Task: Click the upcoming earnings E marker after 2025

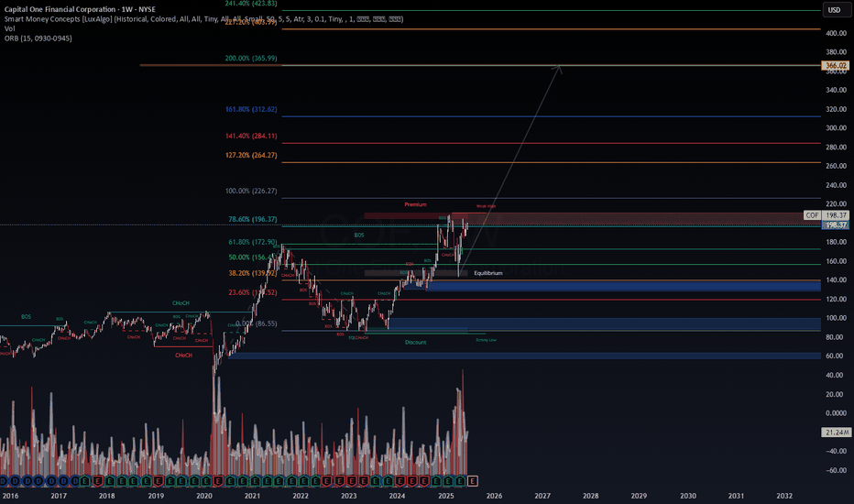Action: 472,480
